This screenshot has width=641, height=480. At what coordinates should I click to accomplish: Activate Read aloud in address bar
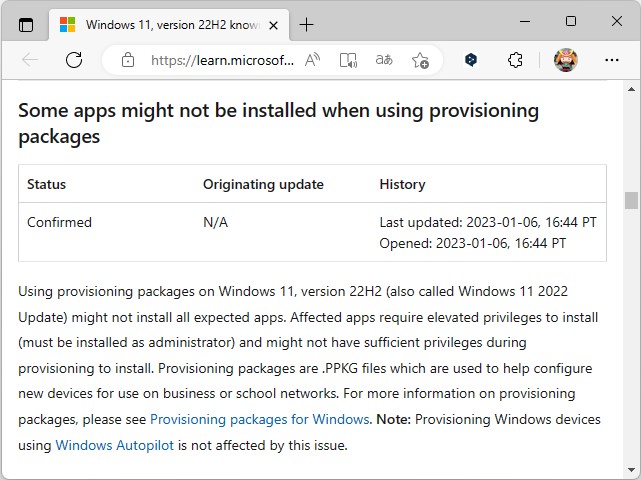click(313, 60)
